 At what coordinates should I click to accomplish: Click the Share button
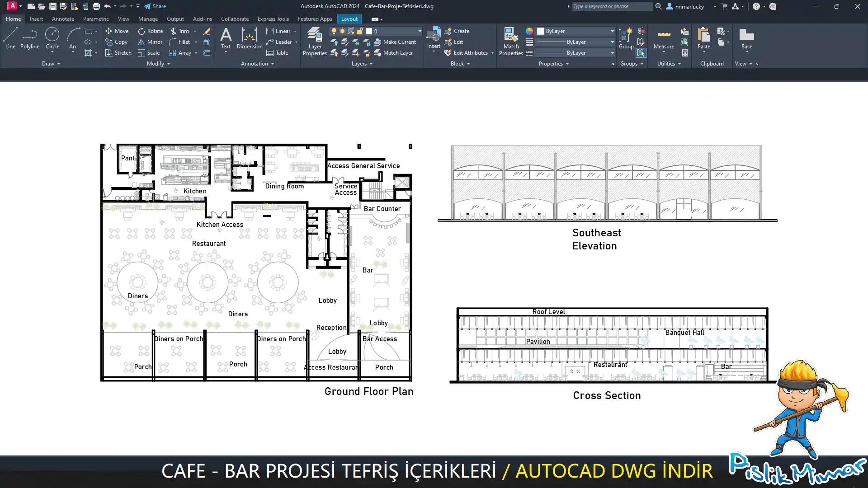click(x=155, y=6)
